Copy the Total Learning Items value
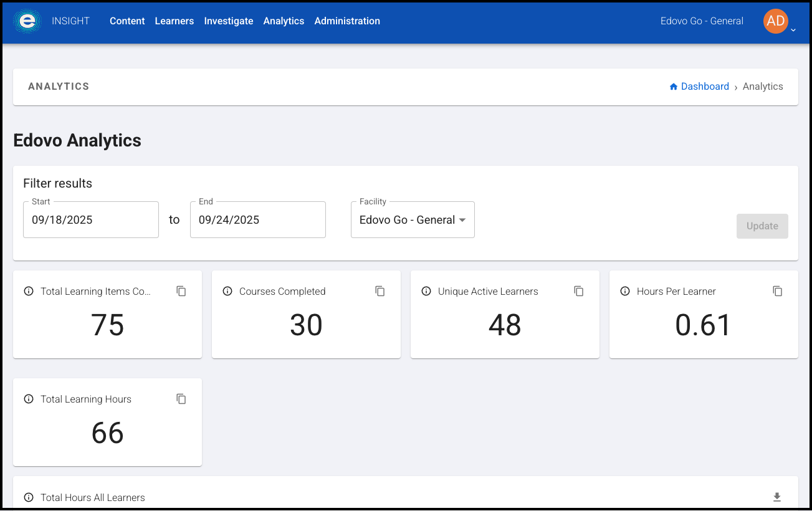812x511 pixels. [x=181, y=291]
